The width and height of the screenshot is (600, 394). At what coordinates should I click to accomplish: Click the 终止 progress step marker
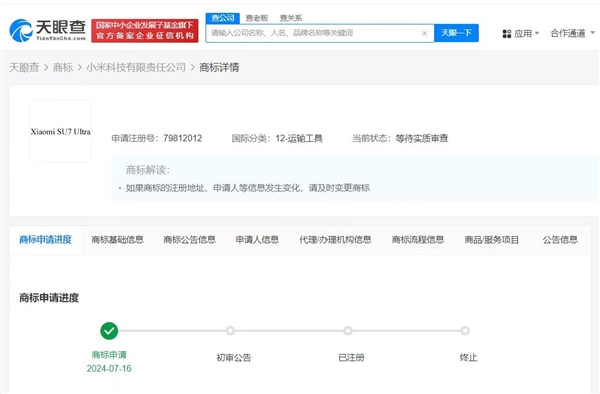(x=465, y=331)
